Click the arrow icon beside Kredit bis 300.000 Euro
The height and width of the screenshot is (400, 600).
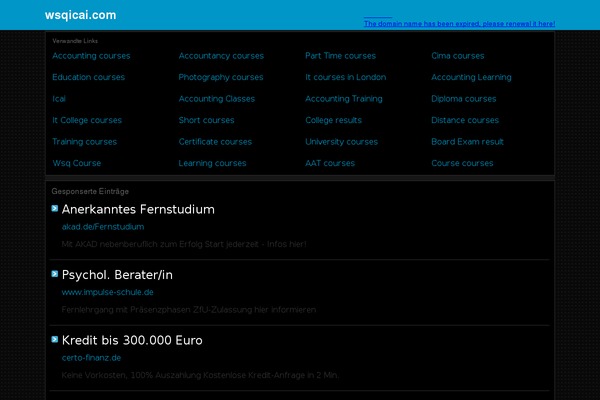(55, 339)
